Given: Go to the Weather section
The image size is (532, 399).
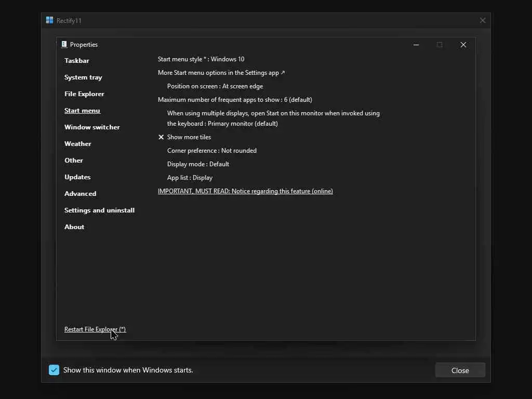Looking at the screenshot, I should click(78, 144).
